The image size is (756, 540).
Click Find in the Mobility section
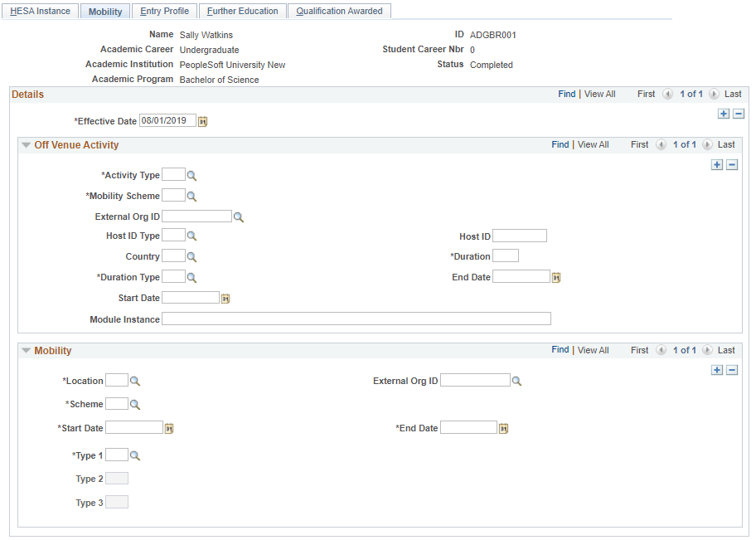(x=561, y=349)
